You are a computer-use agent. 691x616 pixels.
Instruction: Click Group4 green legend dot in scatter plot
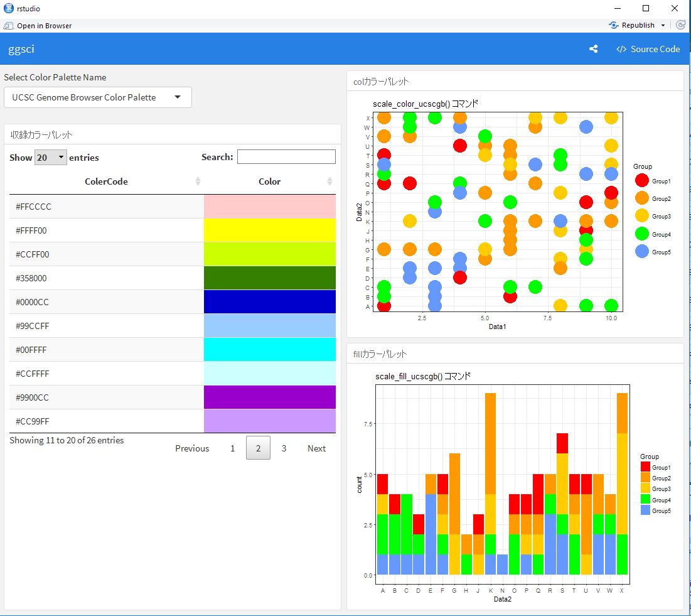642,234
